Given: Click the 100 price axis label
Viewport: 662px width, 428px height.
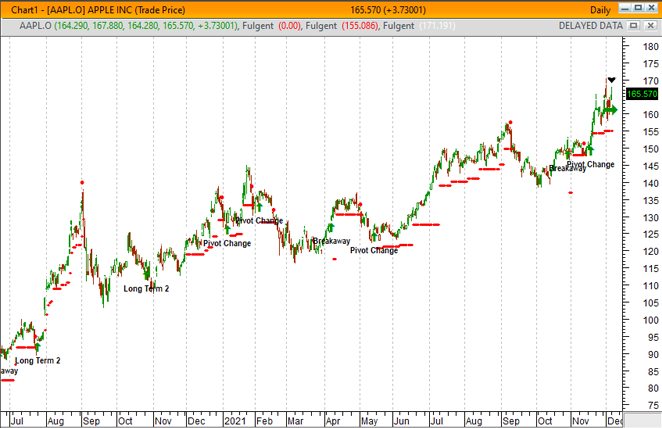Looking at the screenshot, I should coord(651,320).
